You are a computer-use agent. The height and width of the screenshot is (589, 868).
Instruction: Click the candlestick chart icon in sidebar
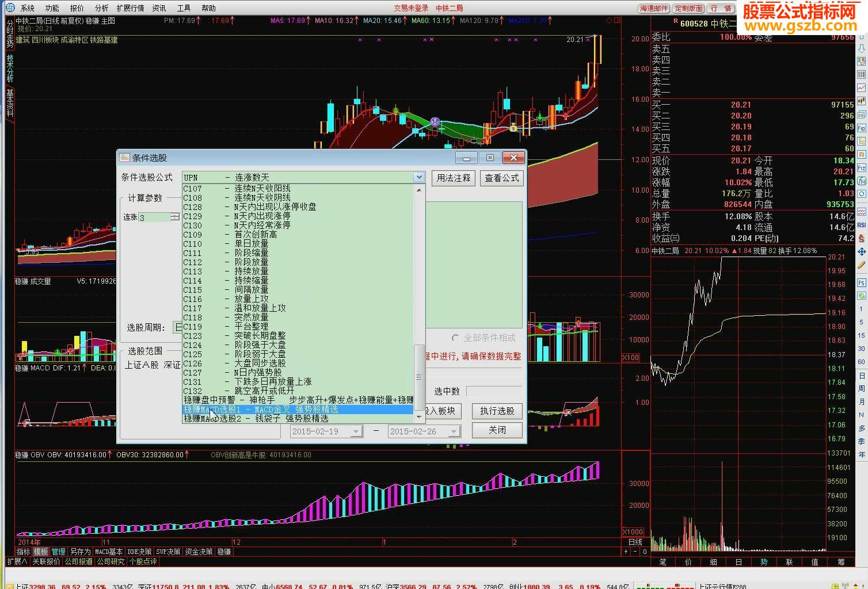[x=862, y=101]
